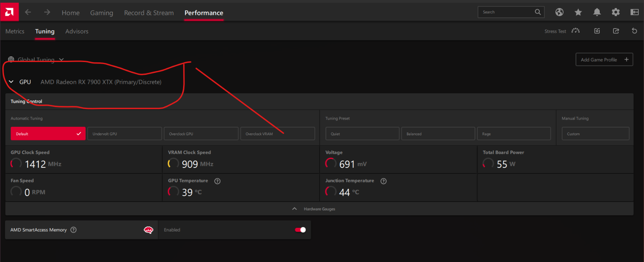Open the Home tab

pyautogui.click(x=70, y=13)
